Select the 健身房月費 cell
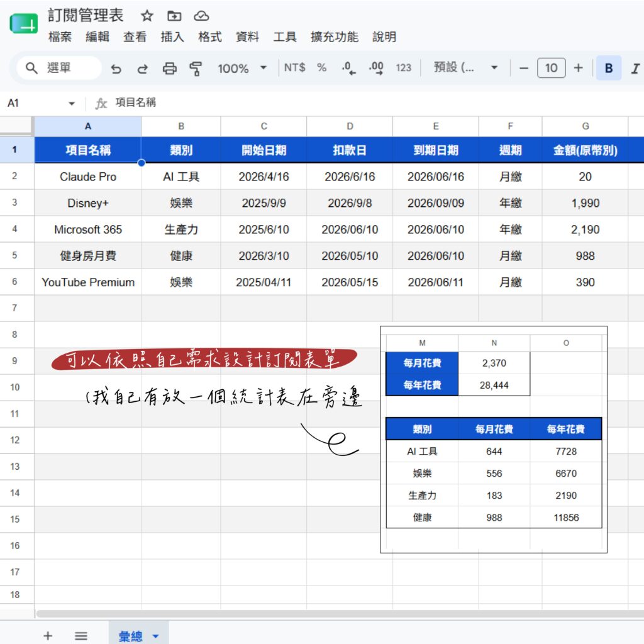This screenshot has width=644, height=644. click(x=88, y=256)
